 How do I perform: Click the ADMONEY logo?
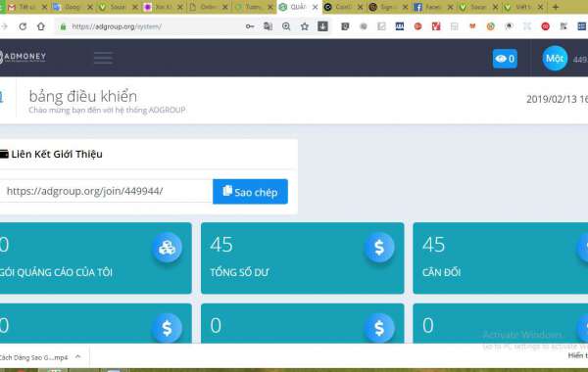[x=23, y=57]
